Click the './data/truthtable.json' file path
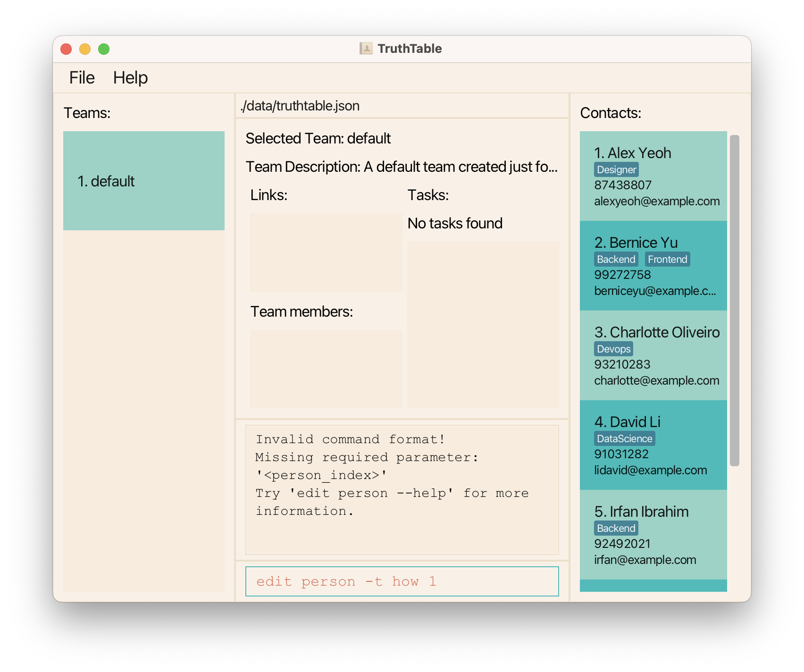The image size is (804, 672). (300, 106)
